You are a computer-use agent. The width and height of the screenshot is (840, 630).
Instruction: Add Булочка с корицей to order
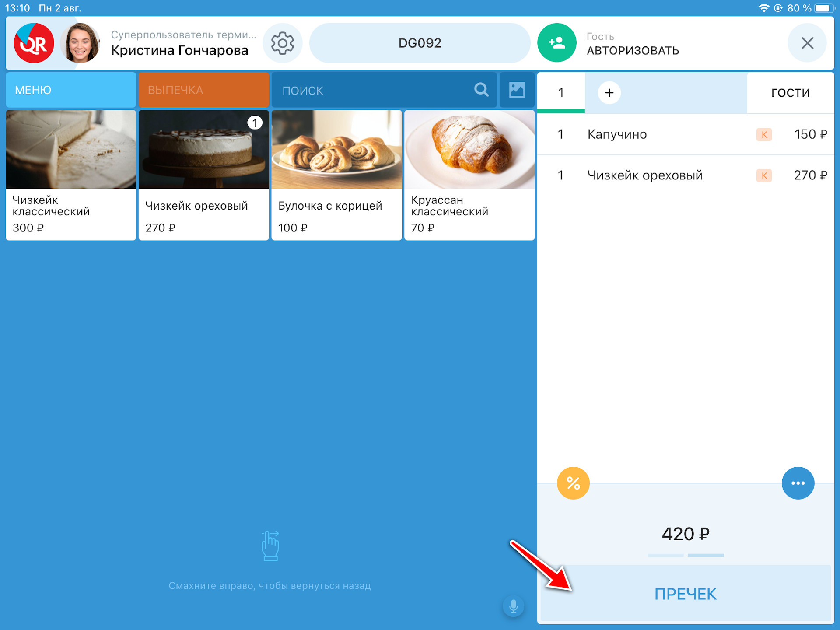pyautogui.click(x=336, y=175)
